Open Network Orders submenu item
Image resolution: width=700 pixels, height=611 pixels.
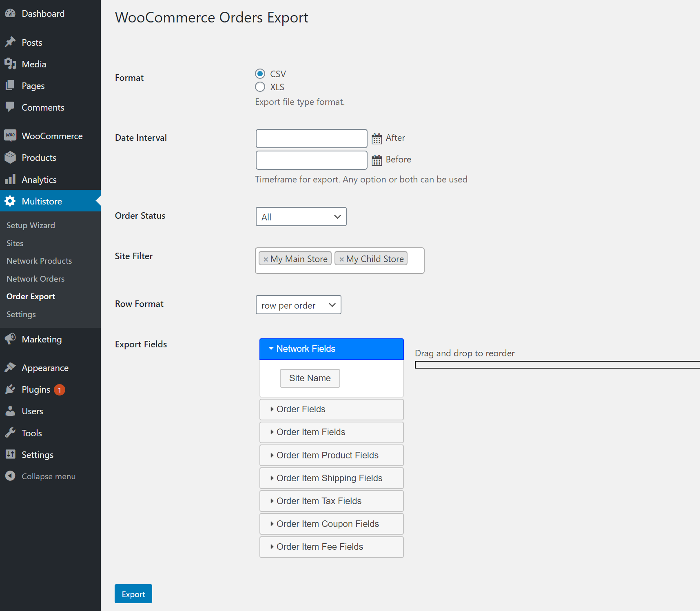point(35,279)
